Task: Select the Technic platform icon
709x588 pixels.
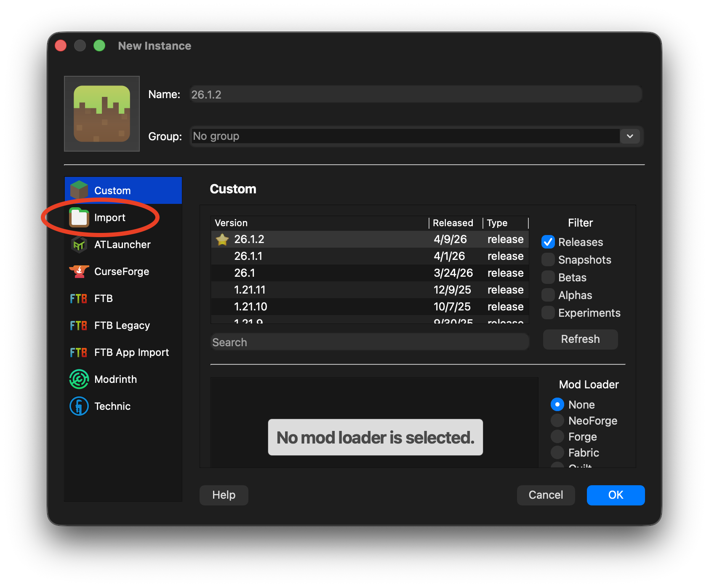Action: click(x=79, y=406)
